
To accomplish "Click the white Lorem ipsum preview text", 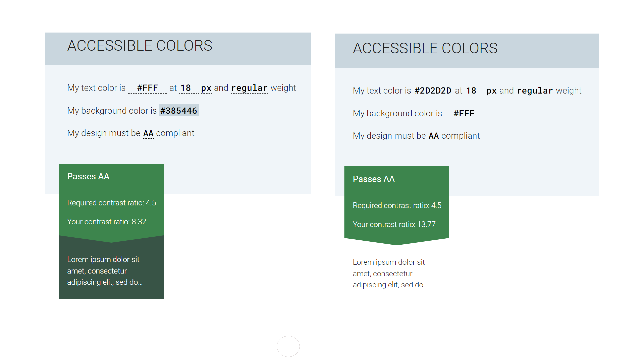I will click(390, 273).
